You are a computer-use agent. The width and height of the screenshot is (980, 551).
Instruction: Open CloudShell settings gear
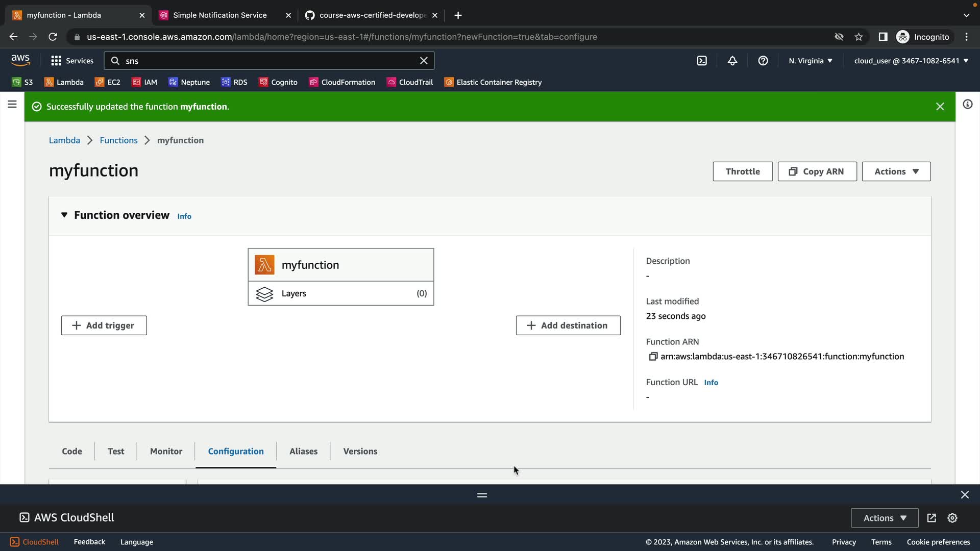pyautogui.click(x=952, y=518)
